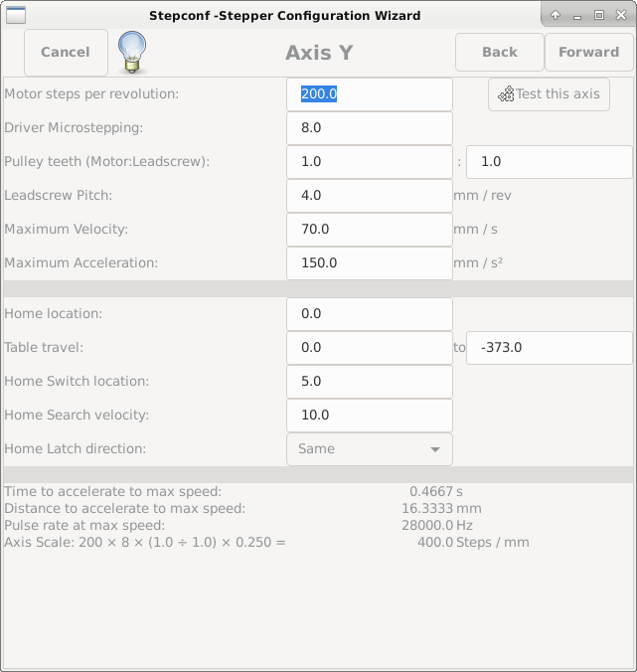637x672 pixels.
Task: Click the Leadscrew Pitch field
Action: [x=370, y=196]
